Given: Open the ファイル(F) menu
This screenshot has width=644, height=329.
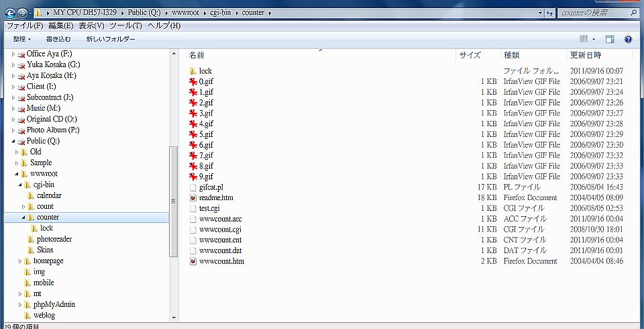Looking at the screenshot, I should click(24, 26).
